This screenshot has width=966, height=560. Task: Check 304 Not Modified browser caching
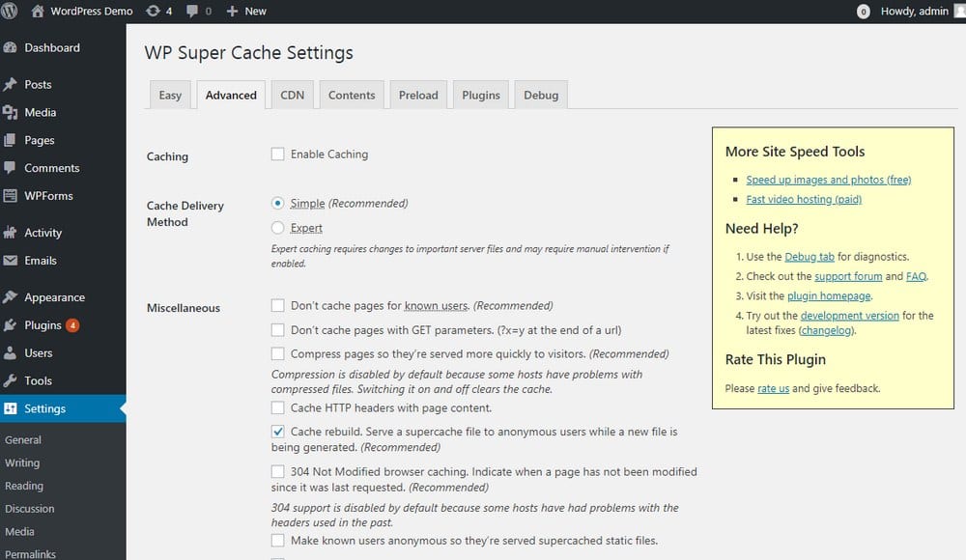click(x=278, y=472)
